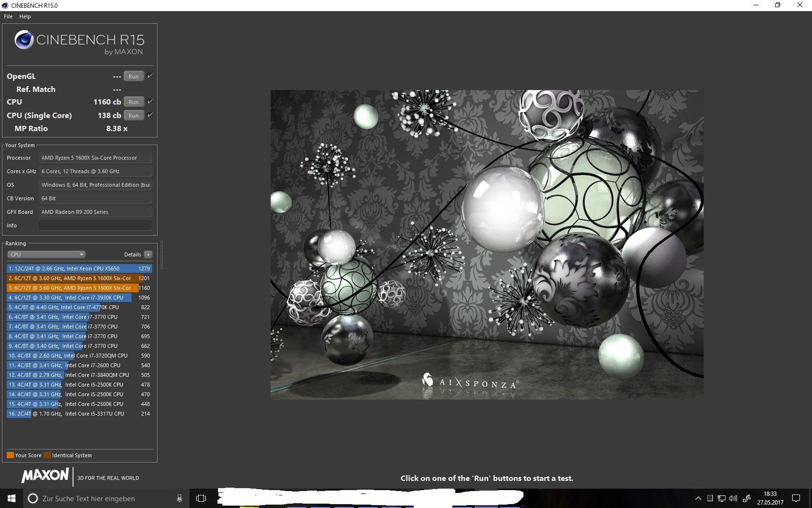This screenshot has height=508, width=812.
Task: Select ranking row 2 Ryzen 5 1600X scoring 1201
Action: [x=79, y=278]
